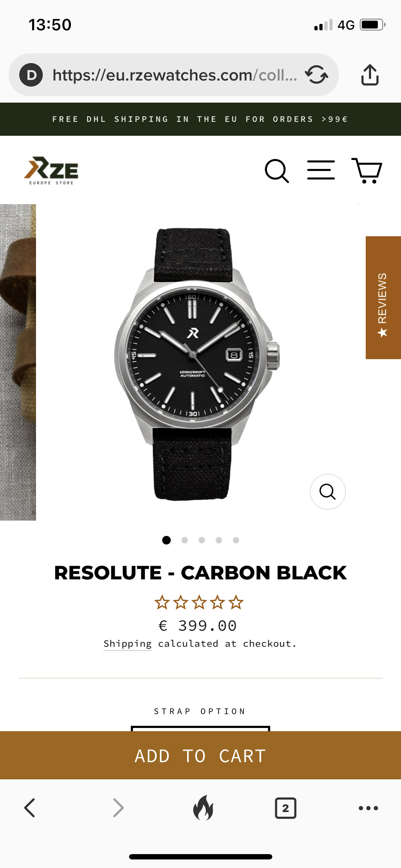401x868 pixels.
Task: Tap the fire button to clear data
Action: pyautogui.click(x=203, y=808)
